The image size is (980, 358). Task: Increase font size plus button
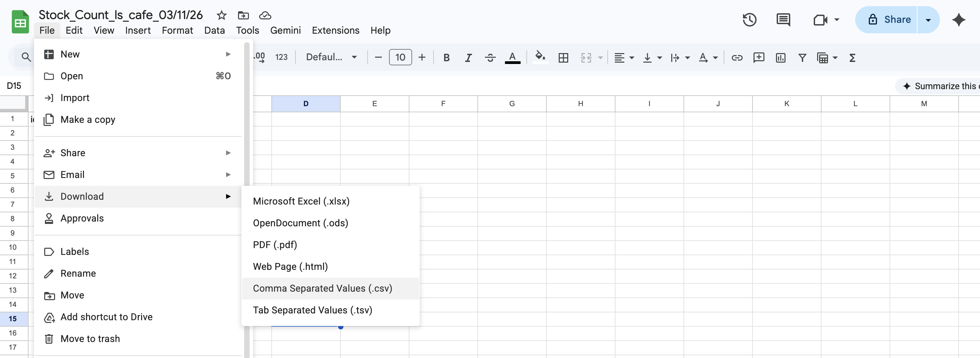coord(422,58)
